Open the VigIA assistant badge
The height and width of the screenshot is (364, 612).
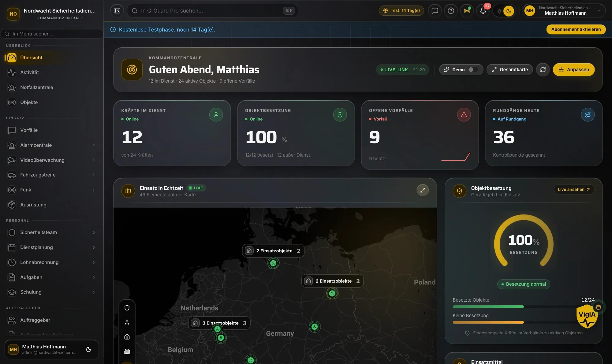pyautogui.click(x=587, y=317)
